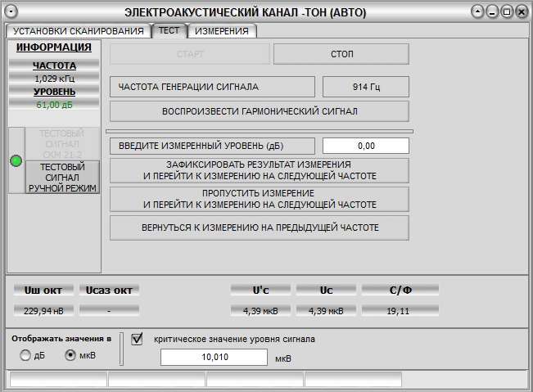Image resolution: width=533 pixels, height=392 pixels.
Task: Maximize the electroacoustic channel window
Action: [x=507, y=11]
